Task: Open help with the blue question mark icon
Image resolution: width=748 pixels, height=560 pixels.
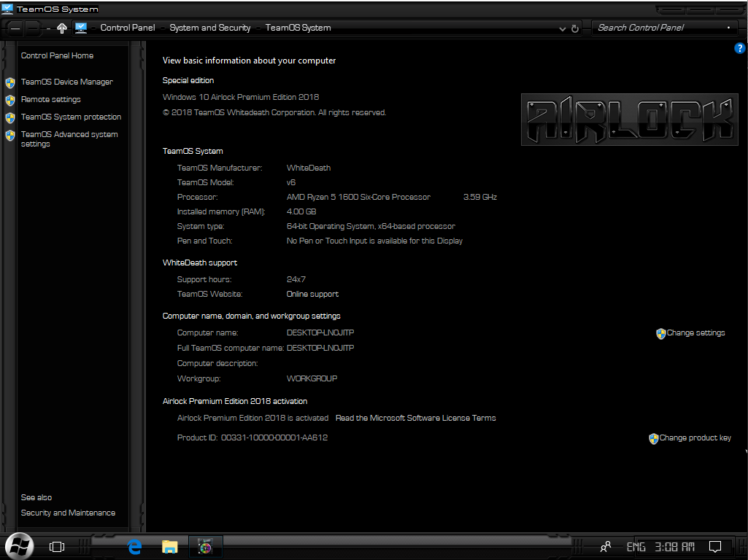Action: 739,47
